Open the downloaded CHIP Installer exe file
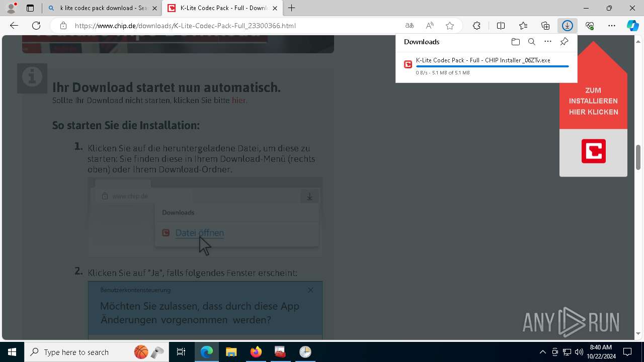644x362 pixels. [x=483, y=60]
